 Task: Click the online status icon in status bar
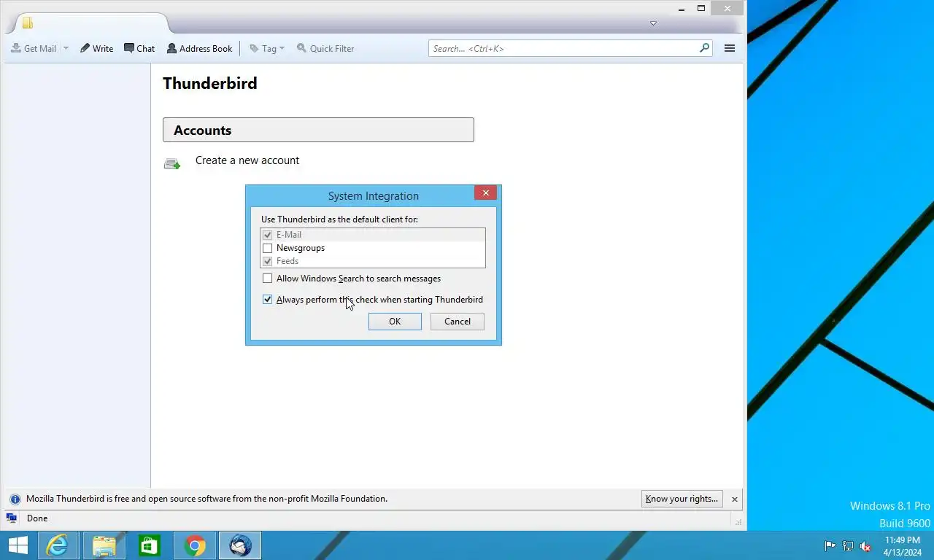coord(12,518)
